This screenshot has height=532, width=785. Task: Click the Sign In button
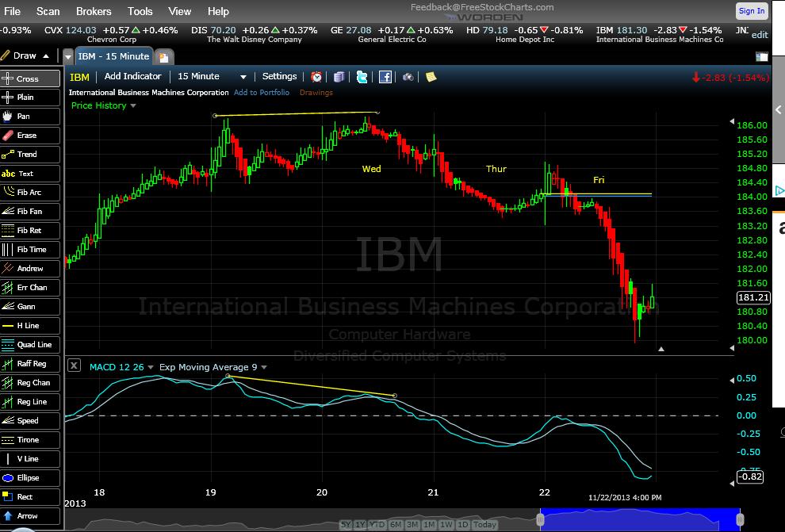tap(752, 11)
